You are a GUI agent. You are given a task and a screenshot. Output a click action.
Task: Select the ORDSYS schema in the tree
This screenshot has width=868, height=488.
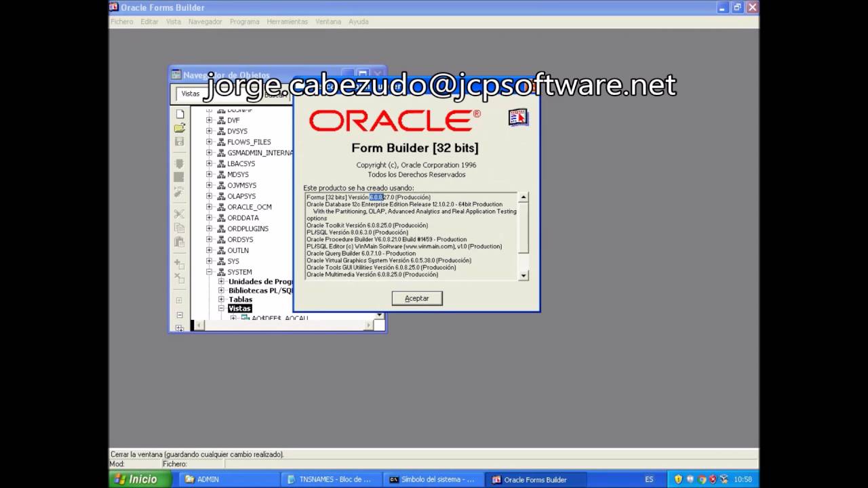click(x=240, y=239)
